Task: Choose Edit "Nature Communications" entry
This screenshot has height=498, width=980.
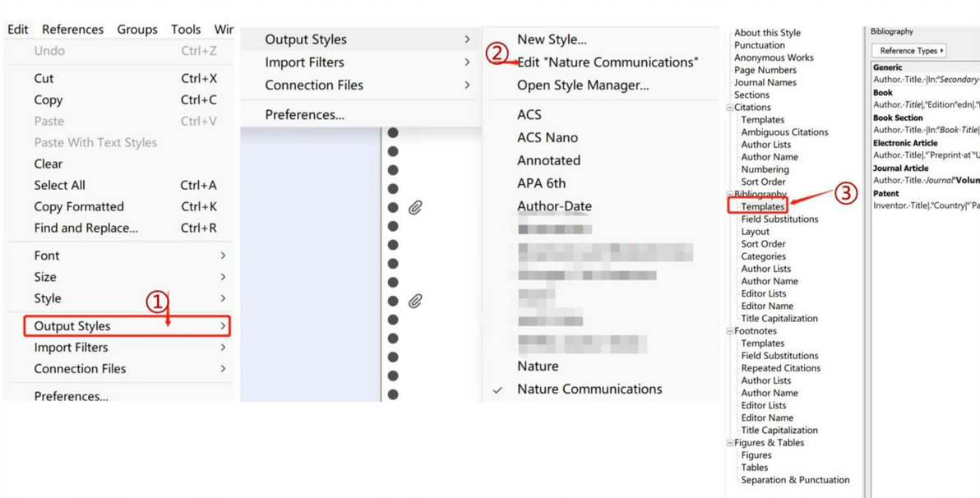Action: click(607, 62)
